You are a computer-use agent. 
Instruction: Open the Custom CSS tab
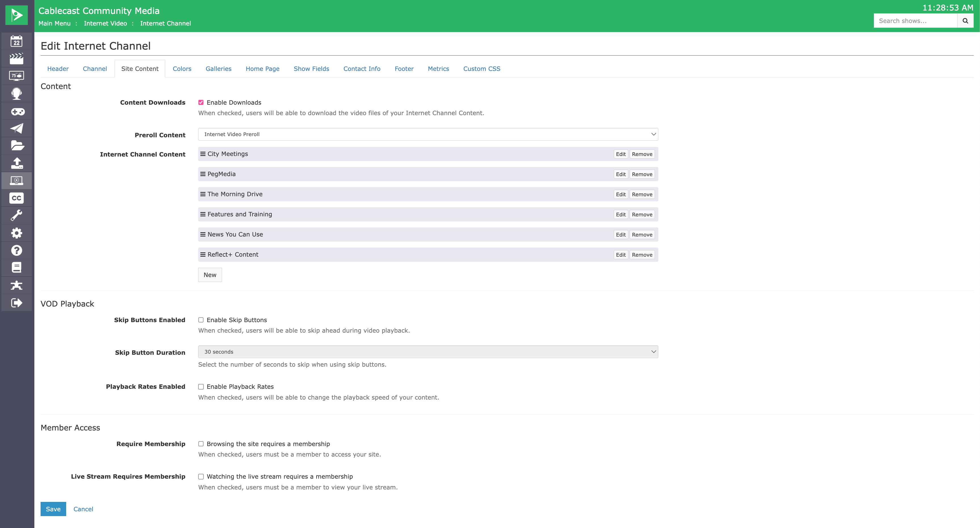click(x=482, y=69)
